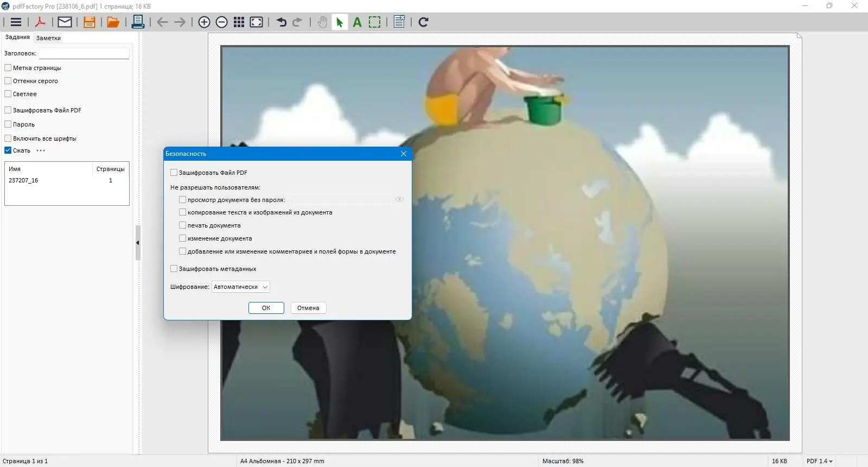Enable the Зашифровать метаданных checkbox
Image resolution: width=868 pixels, height=467 pixels.
pos(174,269)
